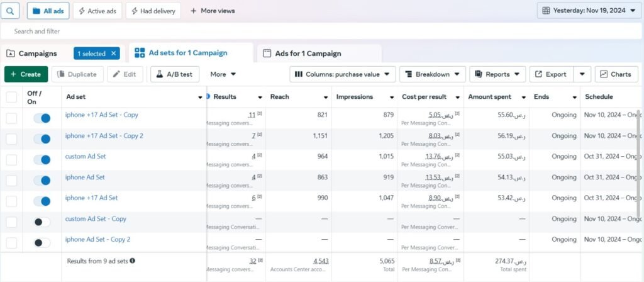
Task: Open the iphone Ad Set link
Action: coord(85,178)
